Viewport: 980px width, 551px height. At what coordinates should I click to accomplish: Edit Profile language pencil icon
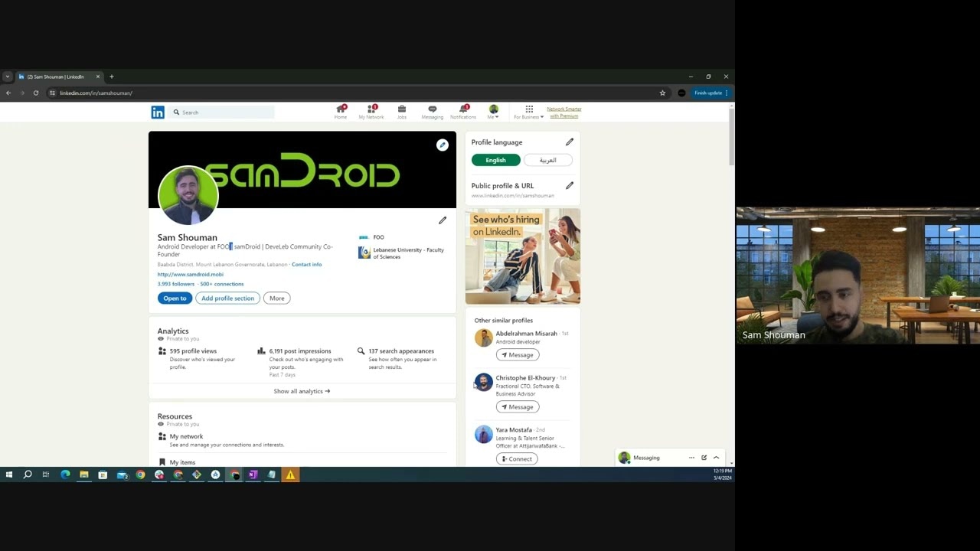(x=570, y=142)
